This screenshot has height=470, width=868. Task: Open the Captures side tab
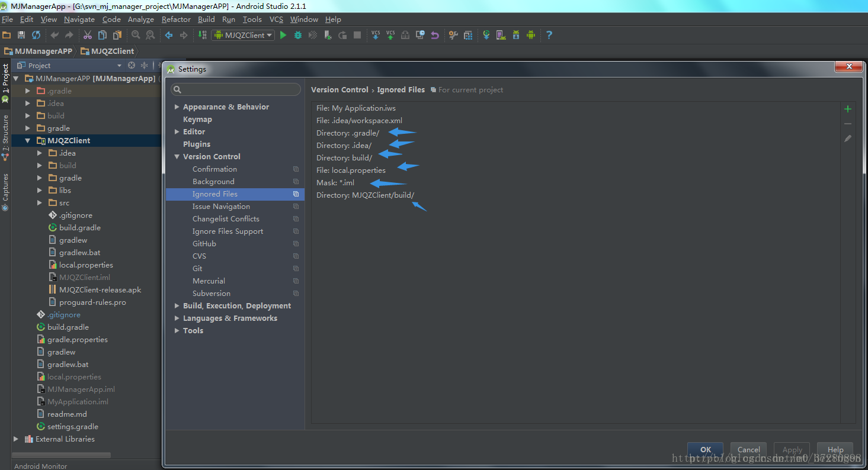(x=5, y=191)
